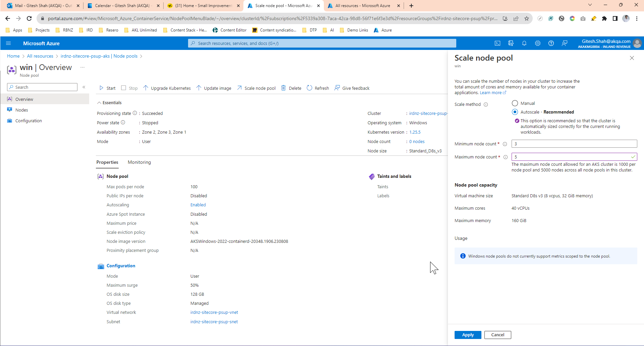Switch to the All resources browser tab
This screenshot has width=644, height=346.
pos(363,6)
